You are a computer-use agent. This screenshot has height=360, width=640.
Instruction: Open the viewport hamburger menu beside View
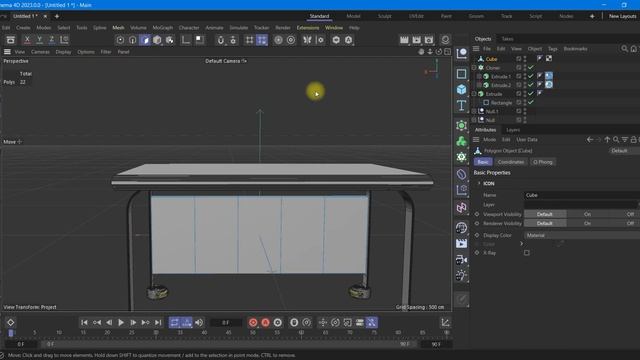click(x=7, y=52)
